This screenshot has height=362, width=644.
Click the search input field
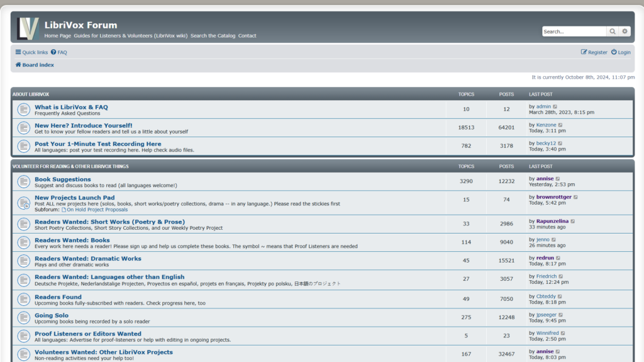coord(574,31)
